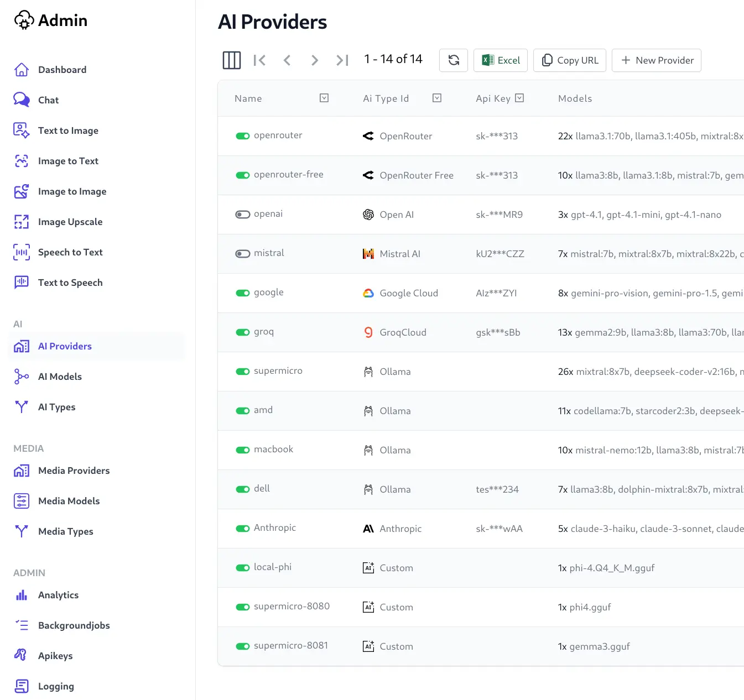Click the Ollama icon in supermicro row
Screen dimensions: 744x700
[x=368, y=372]
